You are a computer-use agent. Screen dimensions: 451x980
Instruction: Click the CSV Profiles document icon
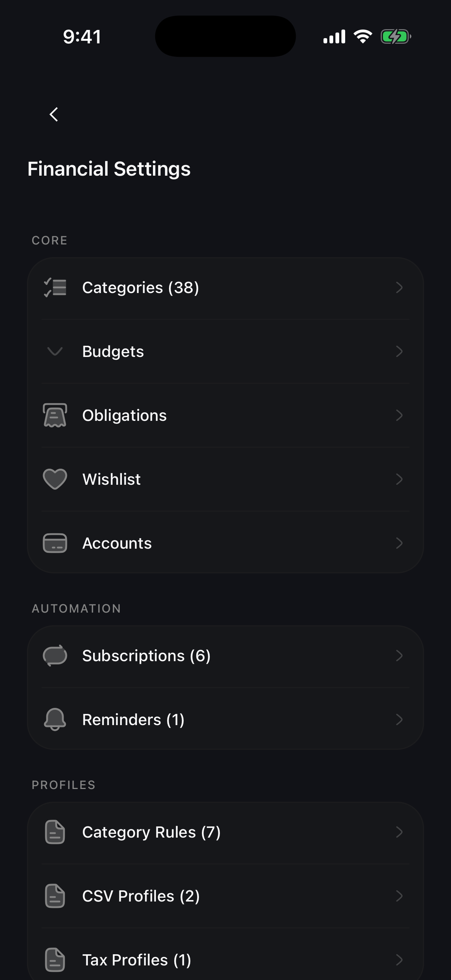click(x=55, y=896)
